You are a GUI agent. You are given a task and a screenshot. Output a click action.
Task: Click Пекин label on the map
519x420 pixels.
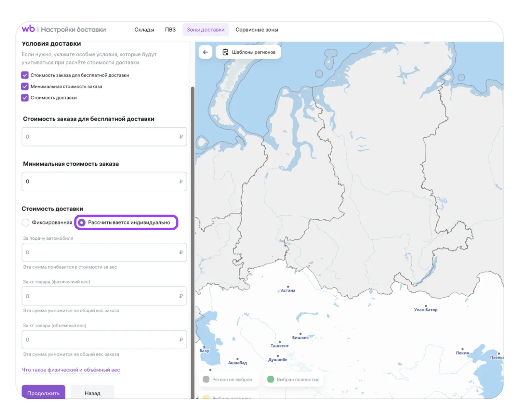click(x=462, y=353)
